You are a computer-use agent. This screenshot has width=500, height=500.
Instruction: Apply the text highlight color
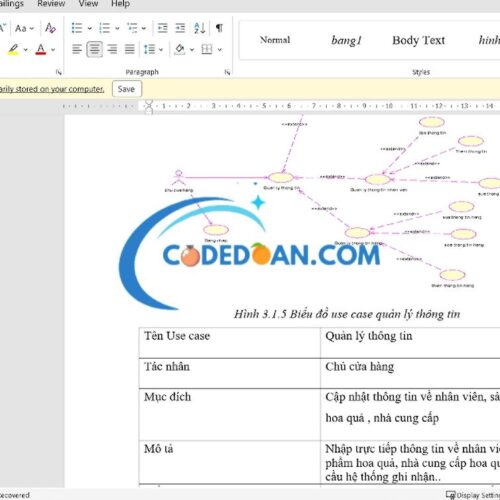tap(13, 49)
